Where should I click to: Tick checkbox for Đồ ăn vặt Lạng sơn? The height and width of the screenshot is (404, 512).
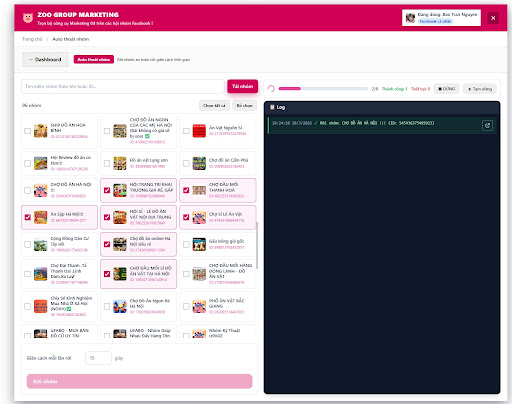click(107, 163)
